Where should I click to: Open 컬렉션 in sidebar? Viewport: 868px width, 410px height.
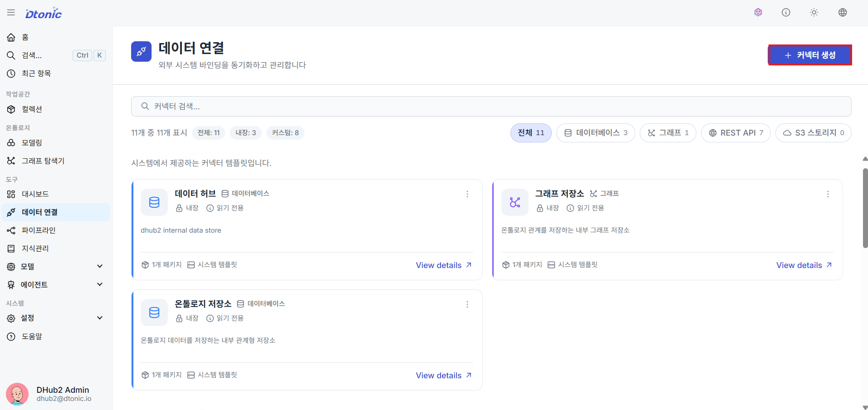point(56,109)
